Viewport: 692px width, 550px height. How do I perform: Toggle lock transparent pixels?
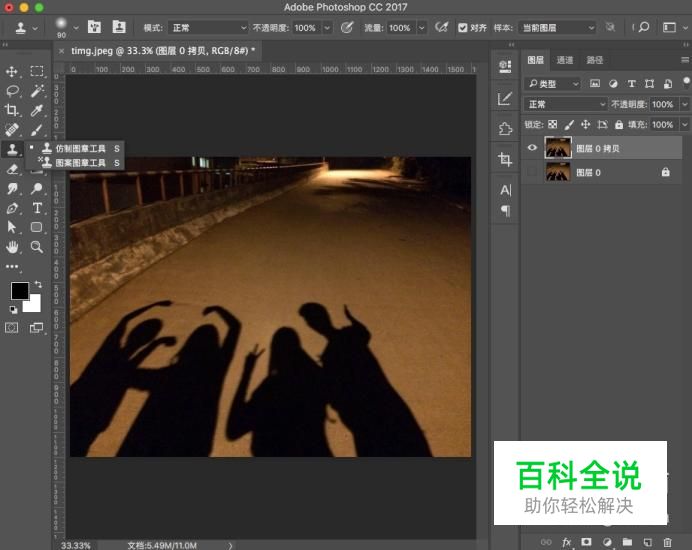[x=553, y=124]
